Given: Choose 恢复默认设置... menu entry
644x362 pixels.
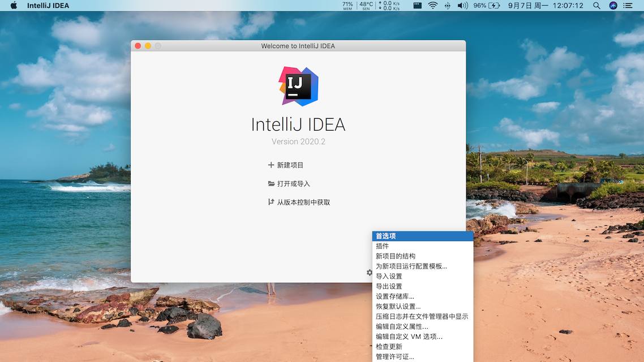Looking at the screenshot, I should pyautogui.click(x=423, y=306).
